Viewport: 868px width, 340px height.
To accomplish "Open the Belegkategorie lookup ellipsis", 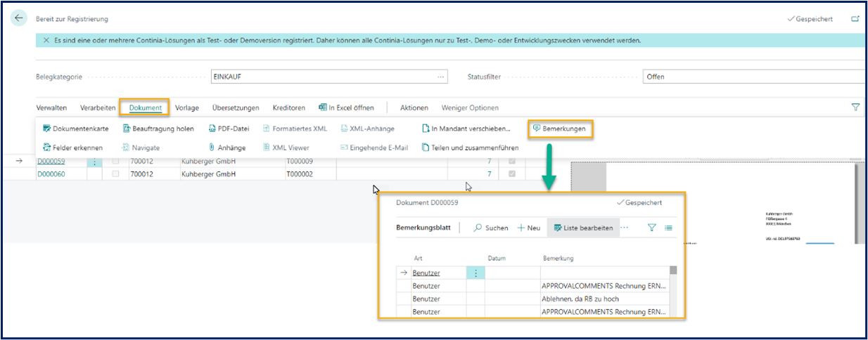I will click(x=441, y=77).
